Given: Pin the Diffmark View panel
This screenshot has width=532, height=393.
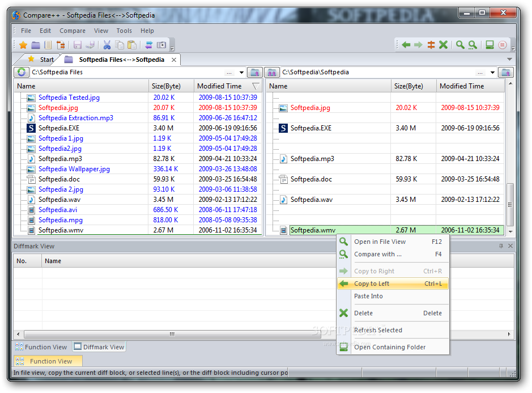Looking at the screenshot, I should point(501,246).
